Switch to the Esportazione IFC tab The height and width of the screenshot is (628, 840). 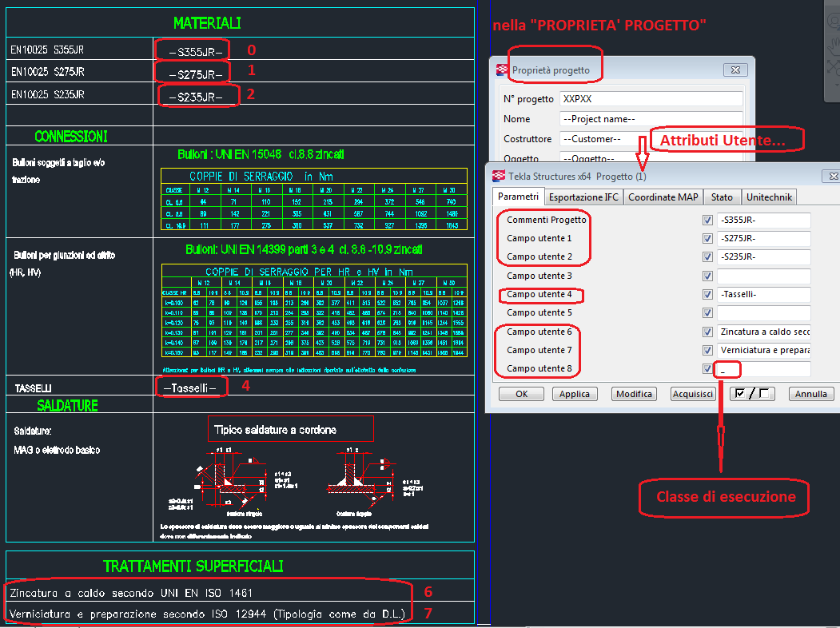[x=583, y=197]
